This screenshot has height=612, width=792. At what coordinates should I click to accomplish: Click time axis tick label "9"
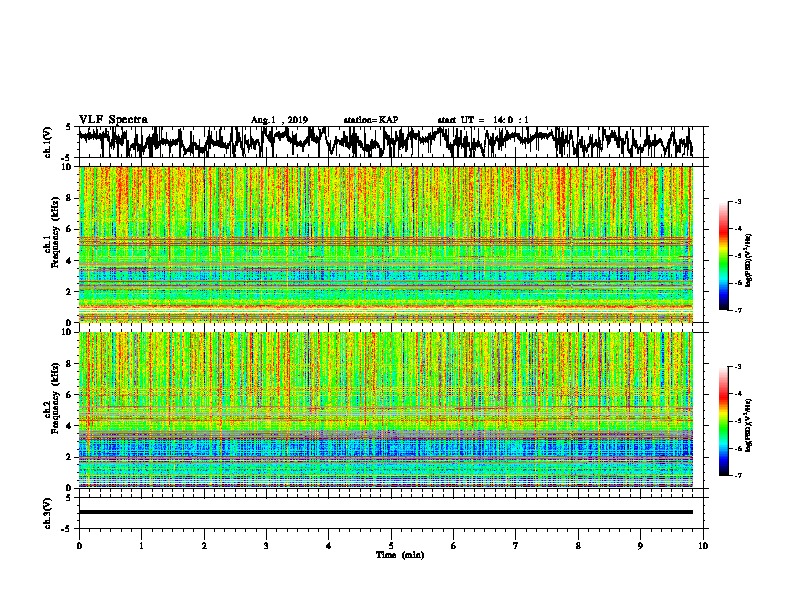coord(640,546)
